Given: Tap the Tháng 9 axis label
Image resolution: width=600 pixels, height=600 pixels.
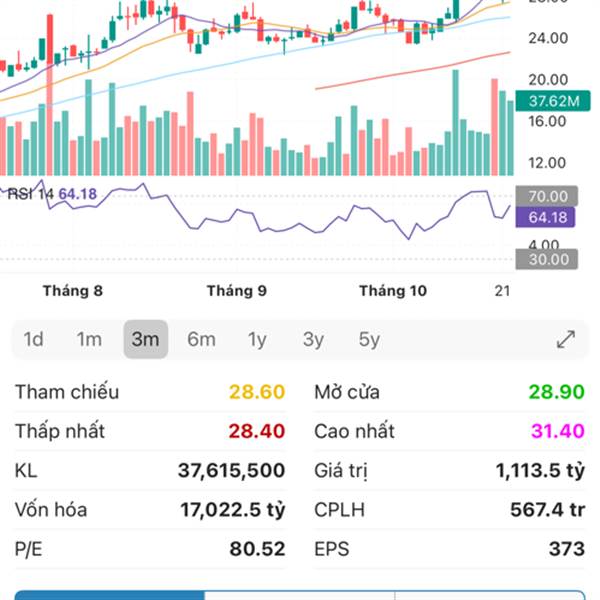Looking at the screenshot, I should [x=237, y=291].
